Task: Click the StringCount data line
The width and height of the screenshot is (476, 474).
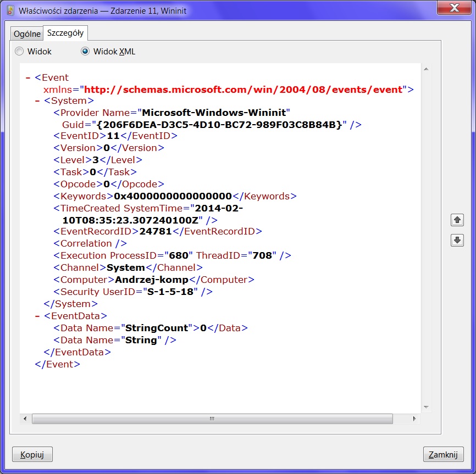Action: (151, 328)
